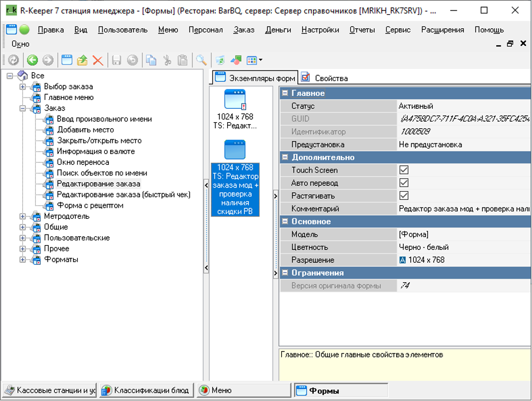Collapse the Дополнительно property section
Screen dimensions: 532x401
point(285,157)
